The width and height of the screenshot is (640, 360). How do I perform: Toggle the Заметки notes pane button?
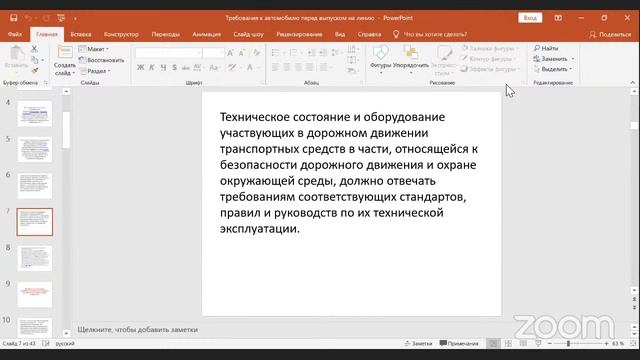point(418,344)
